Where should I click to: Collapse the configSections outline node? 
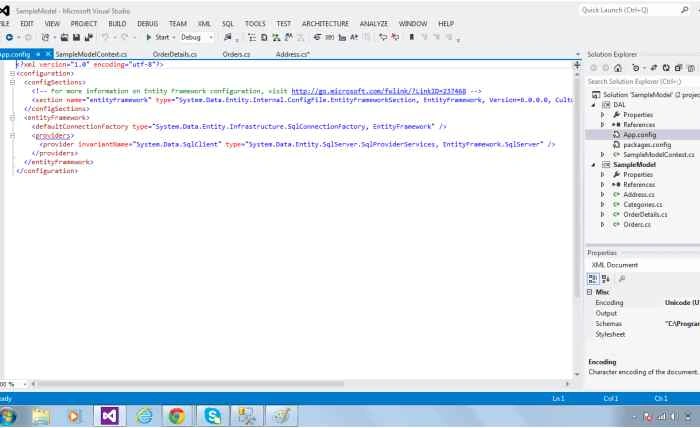[x=12, y=82]
